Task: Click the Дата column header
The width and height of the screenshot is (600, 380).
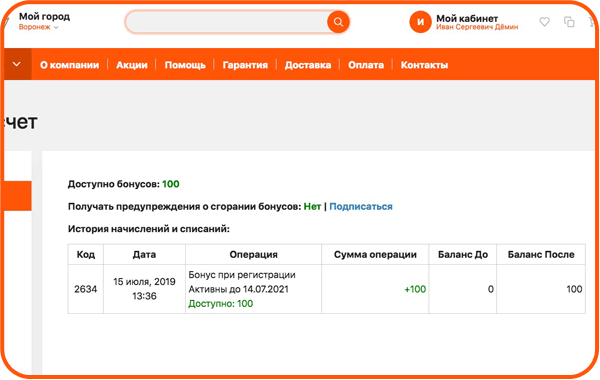Action: coord(144,254)
